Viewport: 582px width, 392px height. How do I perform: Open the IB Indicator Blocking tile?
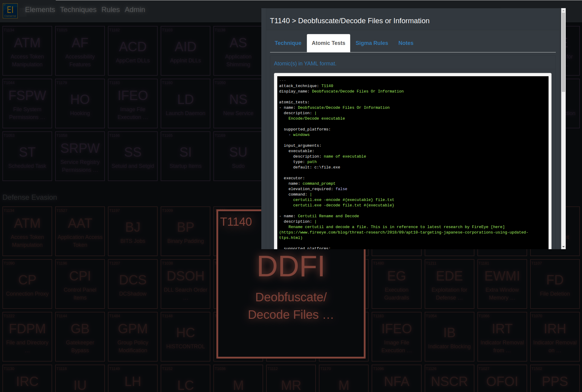pos(449,337)
